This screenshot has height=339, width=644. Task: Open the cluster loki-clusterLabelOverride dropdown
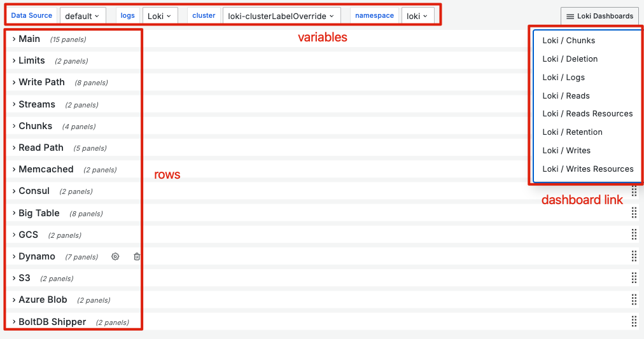coord(282,16)
